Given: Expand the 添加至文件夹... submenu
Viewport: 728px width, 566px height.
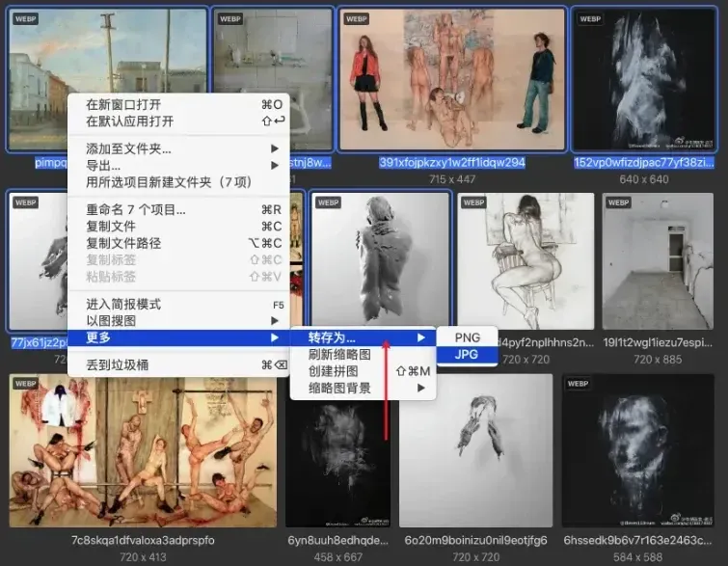Looking at the screenshot, I should pyautogui.click(x=178, y=148).
